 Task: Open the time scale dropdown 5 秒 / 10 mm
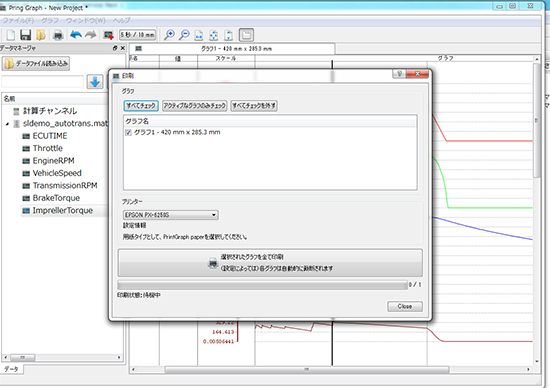coord(138,35)
